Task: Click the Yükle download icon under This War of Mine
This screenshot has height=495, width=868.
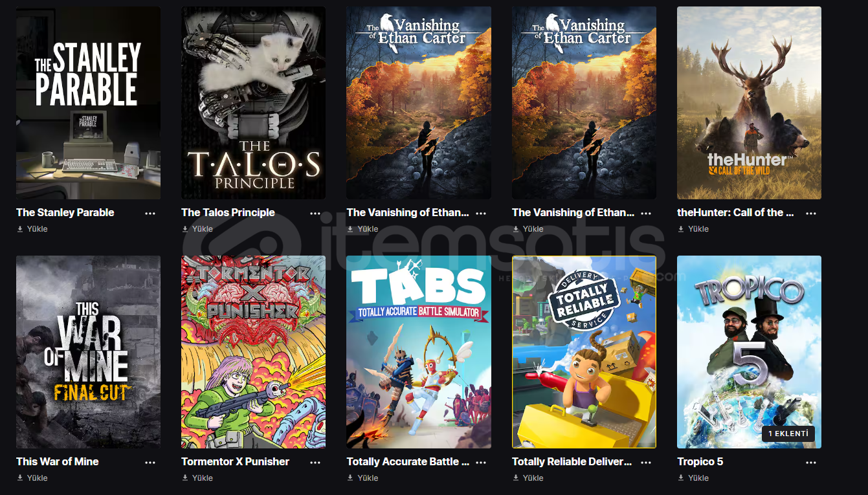Action: (x=20, y=478)
